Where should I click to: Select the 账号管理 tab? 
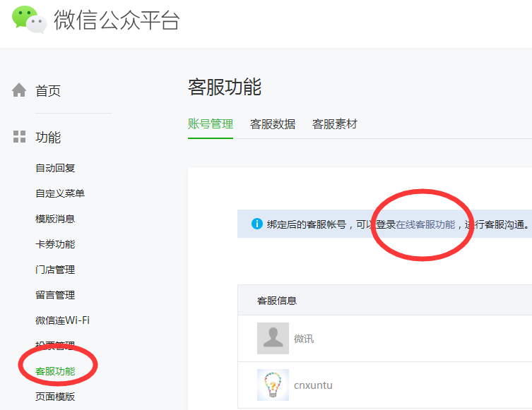pos(211,124)
